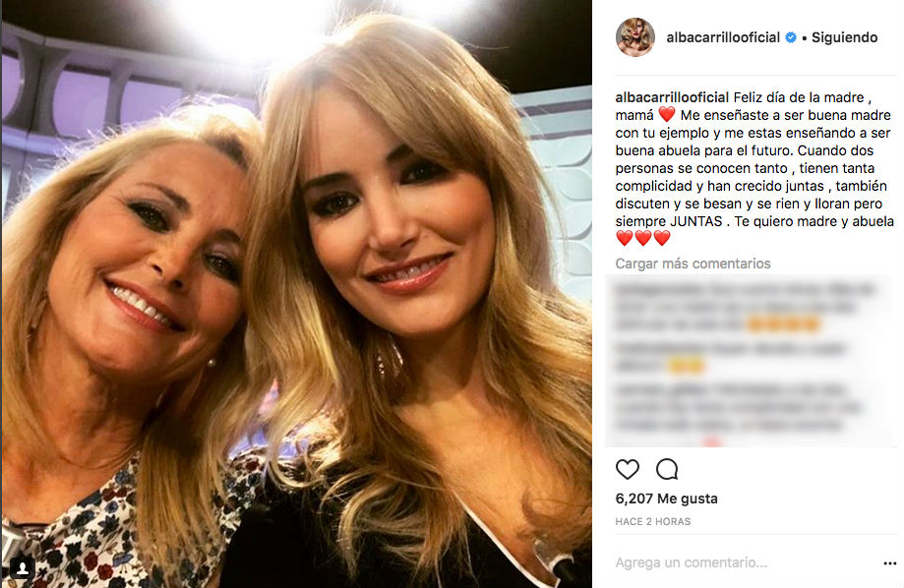Screen dimensions: 904x588
Task: Click the second blurred comment
Action: (730, 357)
